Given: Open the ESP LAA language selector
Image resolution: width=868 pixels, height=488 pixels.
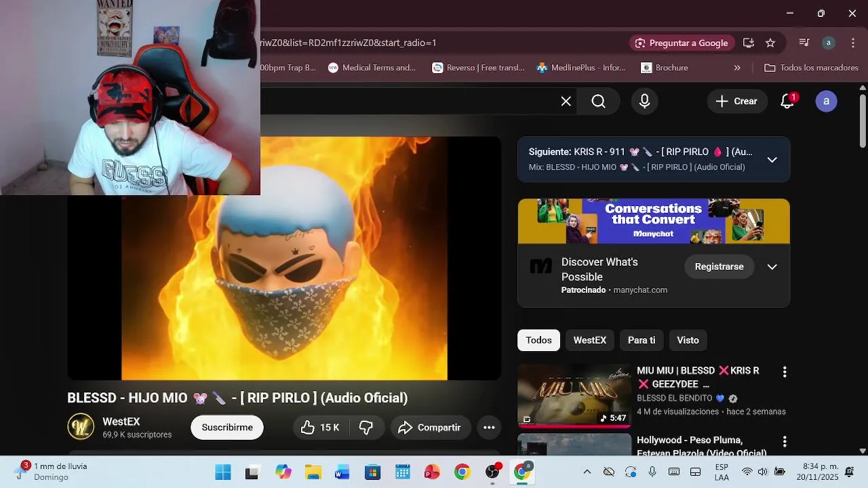Looking at the screenshot, I should pos(722,472).
